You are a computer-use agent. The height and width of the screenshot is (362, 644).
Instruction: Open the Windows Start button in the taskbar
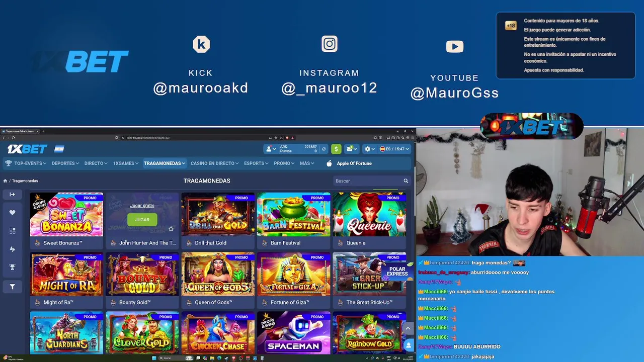pyautogui.click(x=154, y=358)
